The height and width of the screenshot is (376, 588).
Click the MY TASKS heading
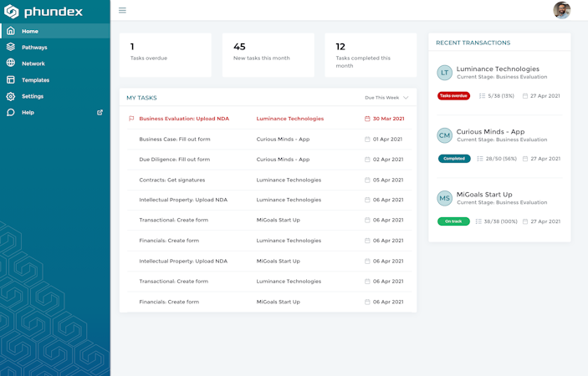pos(141,98)
